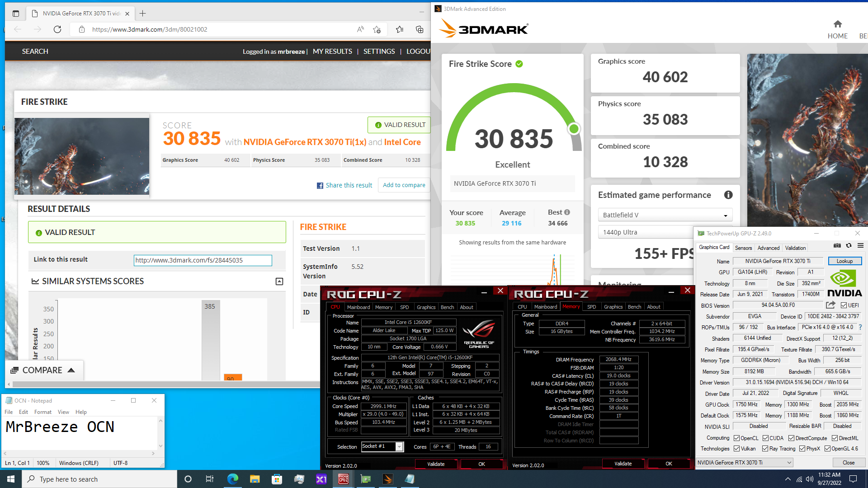Open the GPU-Z graphics card selector dropdown
Image resolution: width=868 pixels, height=488 pixels.
(745, 463)
